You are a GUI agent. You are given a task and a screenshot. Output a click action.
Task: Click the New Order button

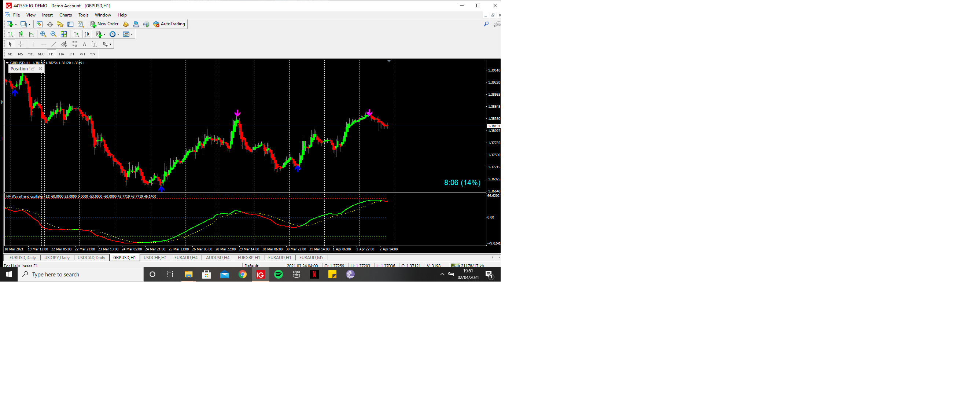click(104, 24)
